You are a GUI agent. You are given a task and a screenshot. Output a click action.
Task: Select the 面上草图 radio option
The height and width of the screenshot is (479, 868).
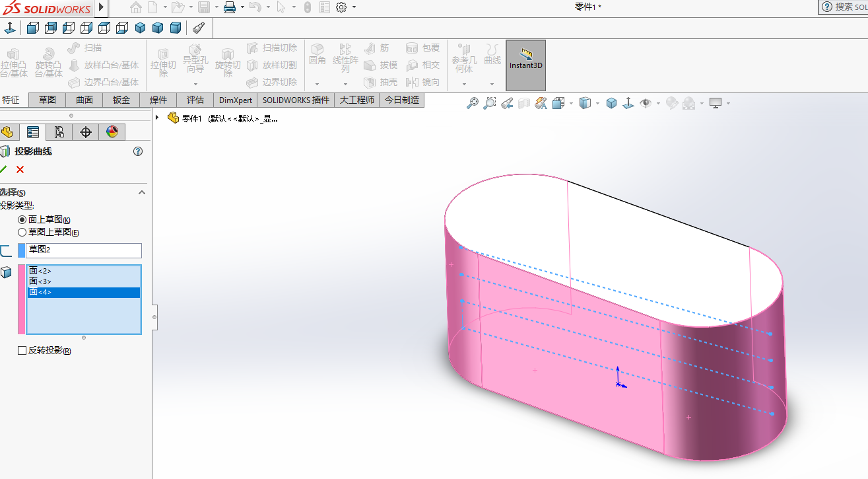[22, 219]
